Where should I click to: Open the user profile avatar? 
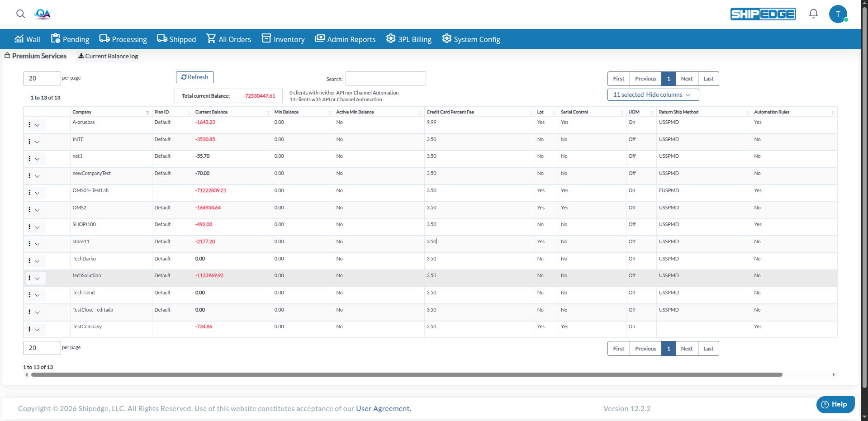tap(838, 14)
